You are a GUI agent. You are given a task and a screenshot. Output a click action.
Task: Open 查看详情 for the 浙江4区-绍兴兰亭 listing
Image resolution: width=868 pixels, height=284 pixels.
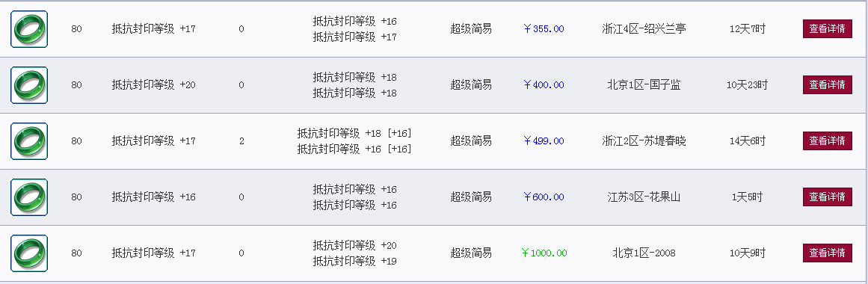tap(827, 29)
